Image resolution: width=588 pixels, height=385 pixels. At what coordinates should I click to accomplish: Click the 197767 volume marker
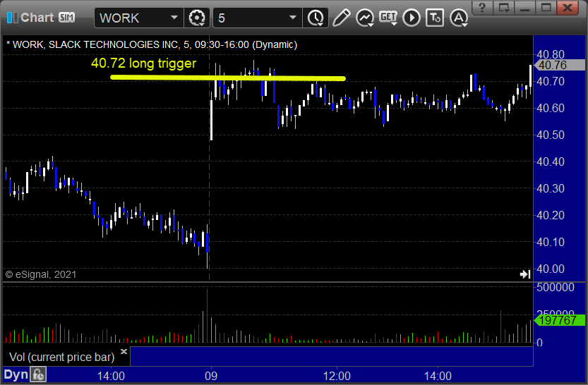559,320
